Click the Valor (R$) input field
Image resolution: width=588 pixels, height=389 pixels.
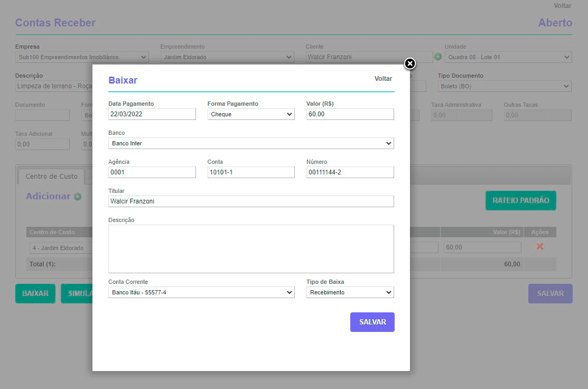pyautogui.click(x=350, y=114)
